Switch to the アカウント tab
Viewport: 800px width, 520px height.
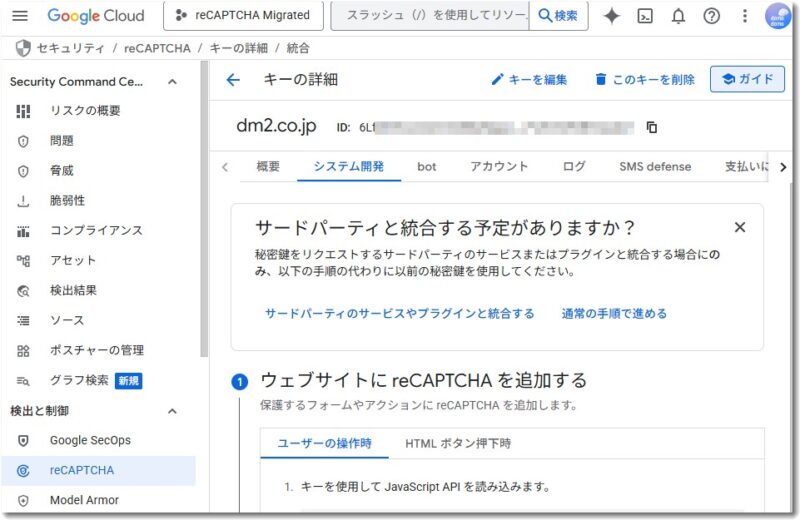pyautogui.click(x=499, y=167)
